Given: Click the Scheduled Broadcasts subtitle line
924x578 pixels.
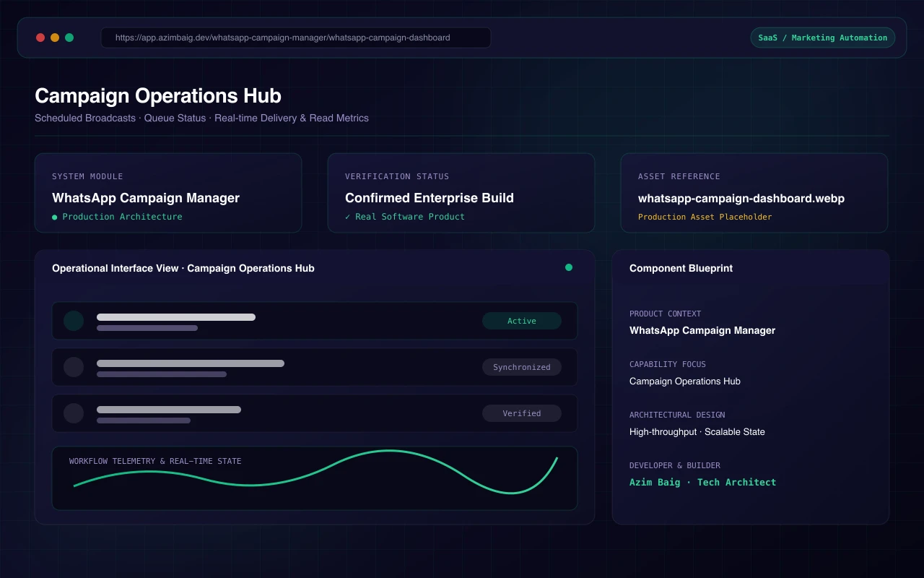Looking at the screenshot, I should [x=201, y=118].
